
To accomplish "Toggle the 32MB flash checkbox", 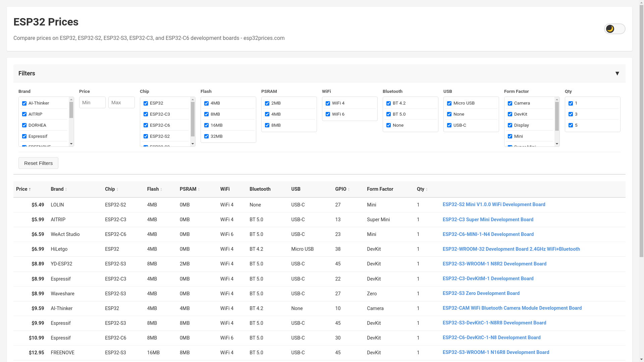I will (x=206, y=136).
